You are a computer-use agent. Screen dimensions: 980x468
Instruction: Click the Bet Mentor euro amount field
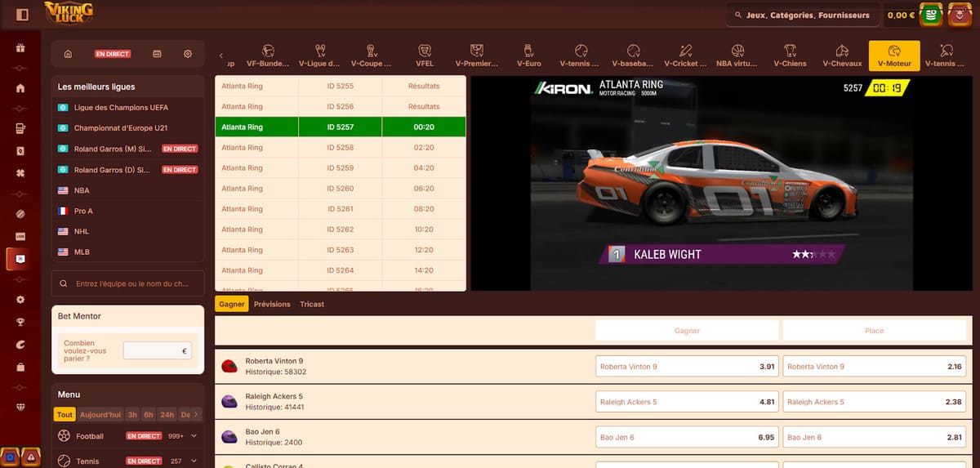click(158, 351)
